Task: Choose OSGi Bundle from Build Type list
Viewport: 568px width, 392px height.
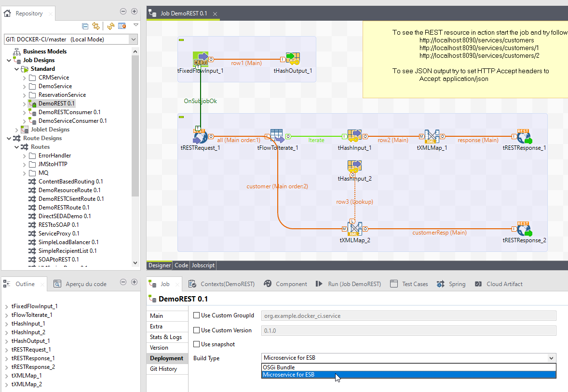Action: 279,367
